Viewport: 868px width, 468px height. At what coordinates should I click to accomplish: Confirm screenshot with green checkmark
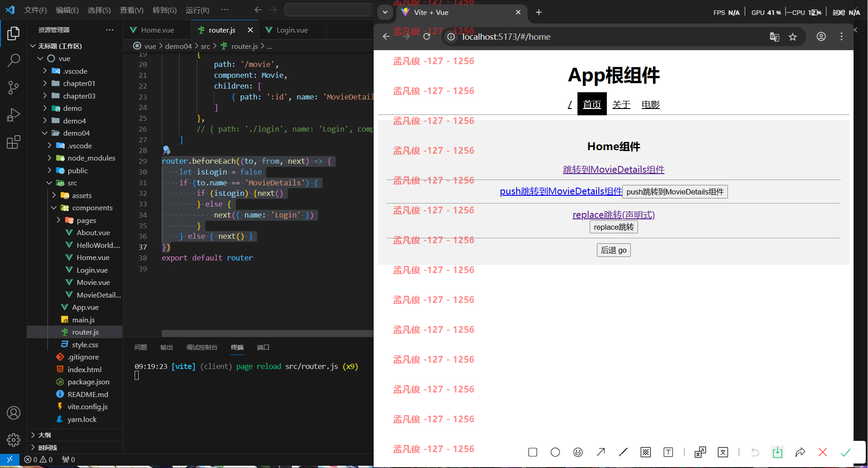click(x=845, y=452)
